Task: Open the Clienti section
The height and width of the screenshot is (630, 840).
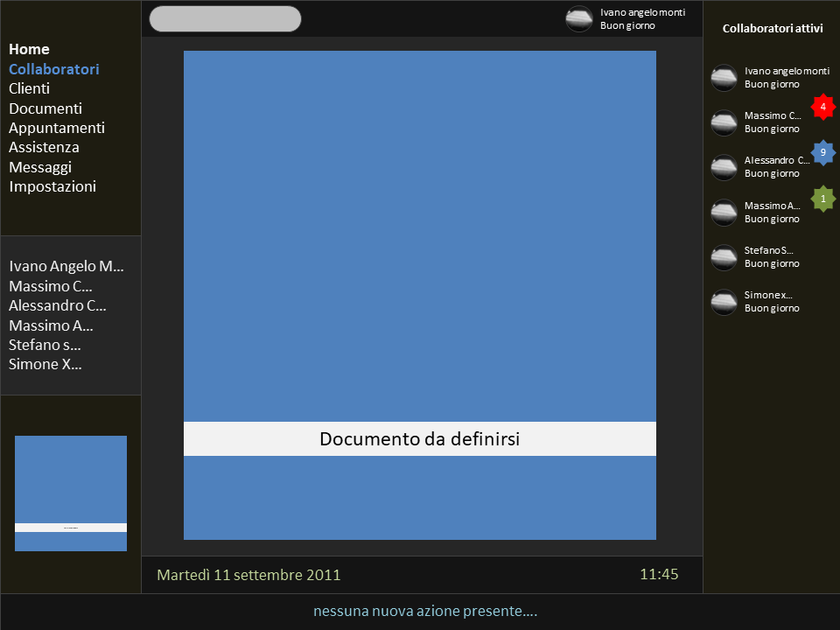Action: [x=30, y=88]
